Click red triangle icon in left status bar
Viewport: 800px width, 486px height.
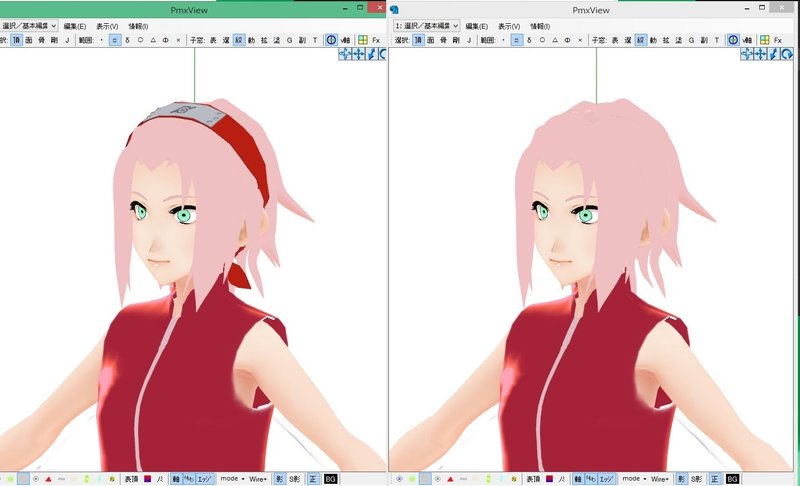[x=48, y=479]
